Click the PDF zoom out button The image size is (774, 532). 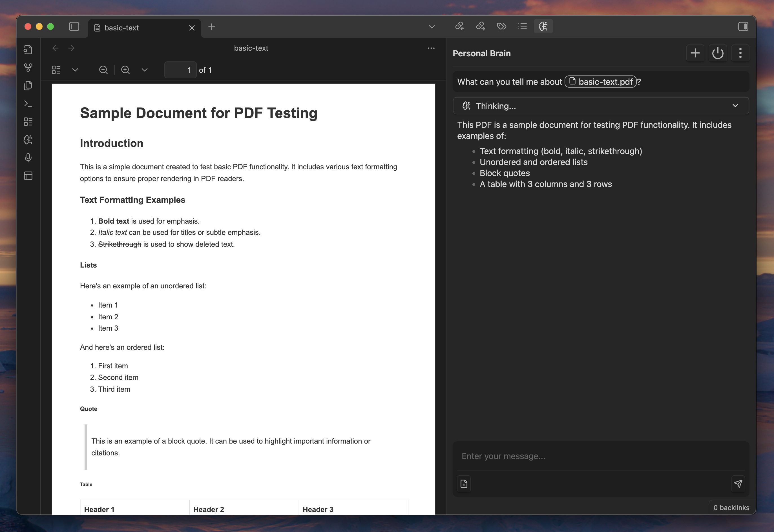tap(103, 70)
